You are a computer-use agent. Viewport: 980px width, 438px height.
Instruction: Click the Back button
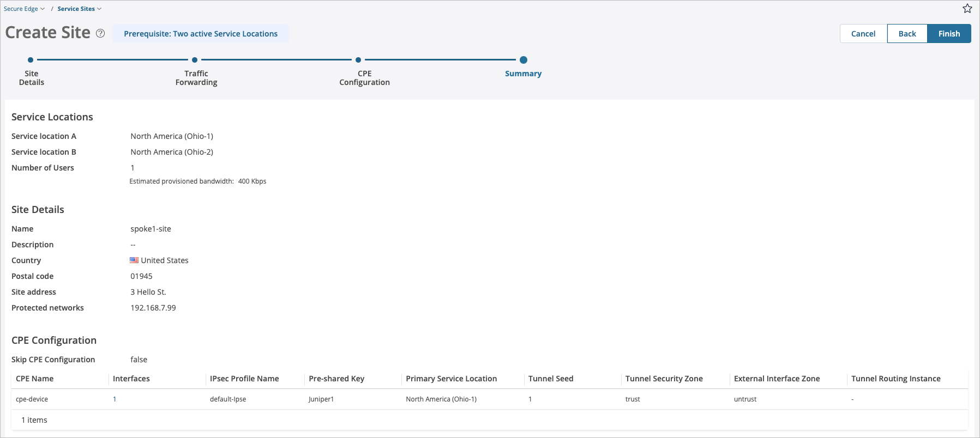907,34
